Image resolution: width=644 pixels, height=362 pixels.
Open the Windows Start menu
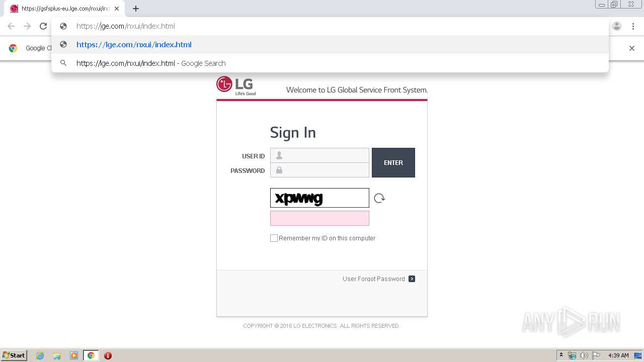[14, 355]
